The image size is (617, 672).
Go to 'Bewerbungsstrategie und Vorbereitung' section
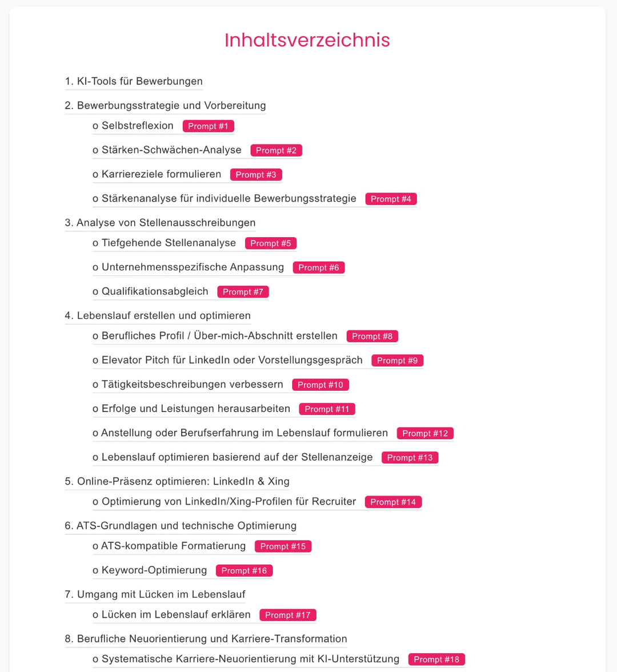(165, 105)
